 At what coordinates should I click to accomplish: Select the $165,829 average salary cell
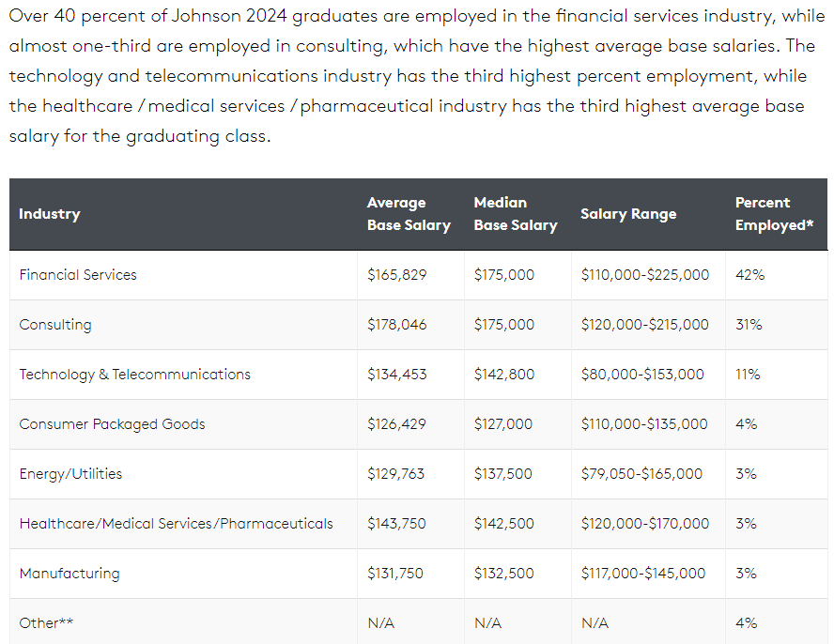click(396, 275)
